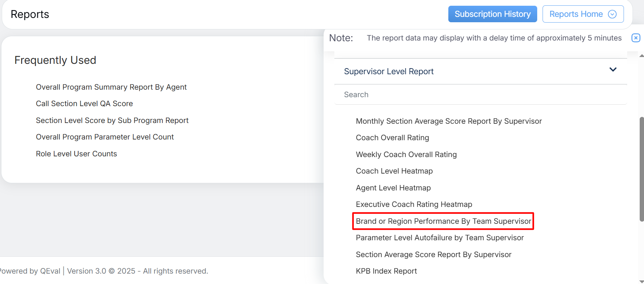Collapse the Supervisor Level Report section
The image size is (644, 284).
tap(613, 70)
